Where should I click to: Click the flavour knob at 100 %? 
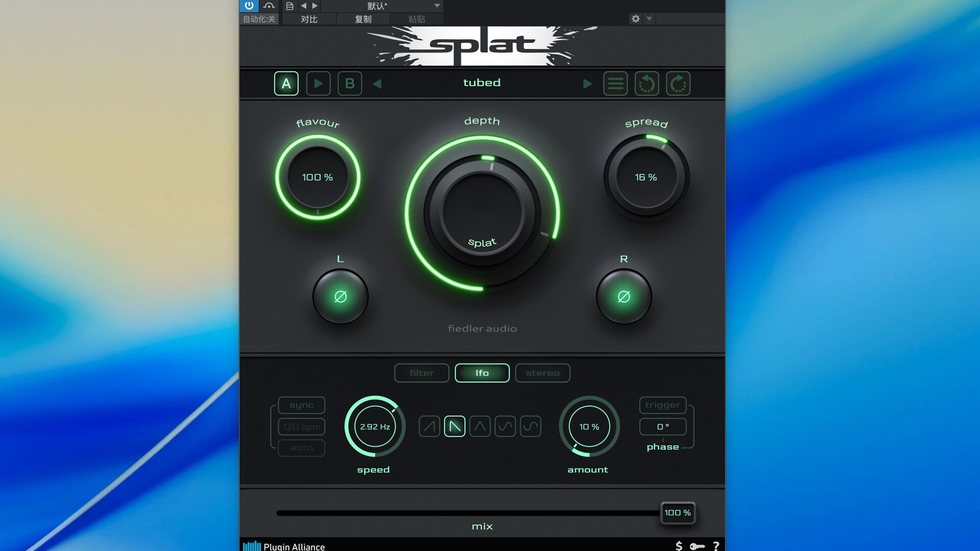[x=317, y=177]
